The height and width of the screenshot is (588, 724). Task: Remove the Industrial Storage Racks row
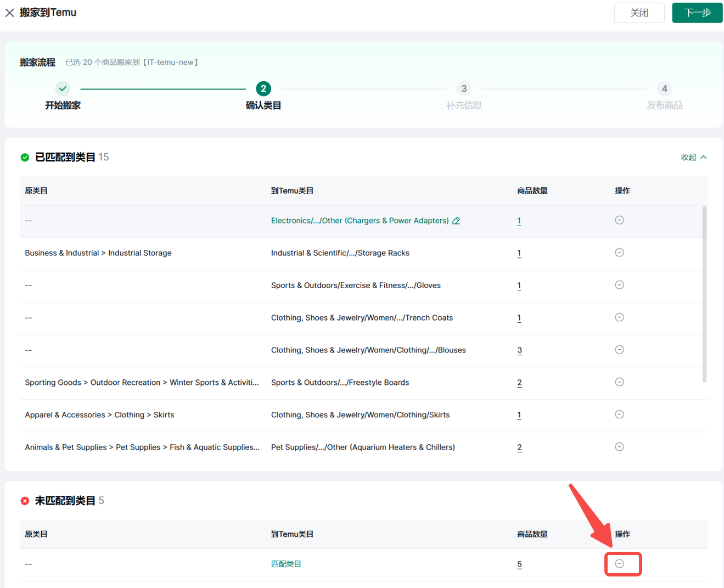click(619, 253)
